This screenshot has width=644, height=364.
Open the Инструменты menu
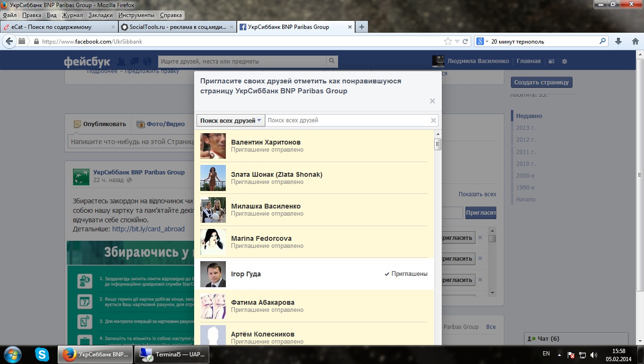pos(137,15)
